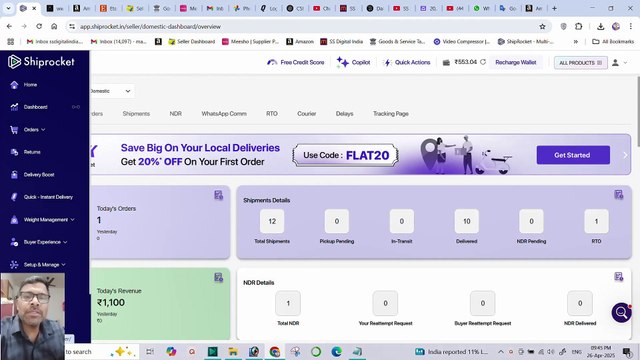This screenshot has height=360, width=640.
Task: Refresh the wallet balance icon
Action: [483, 62]
